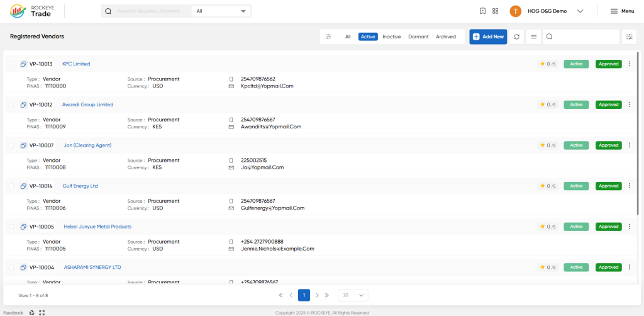
Task: Click the ROCKEYE Trade logo
Action: (31, 11)
